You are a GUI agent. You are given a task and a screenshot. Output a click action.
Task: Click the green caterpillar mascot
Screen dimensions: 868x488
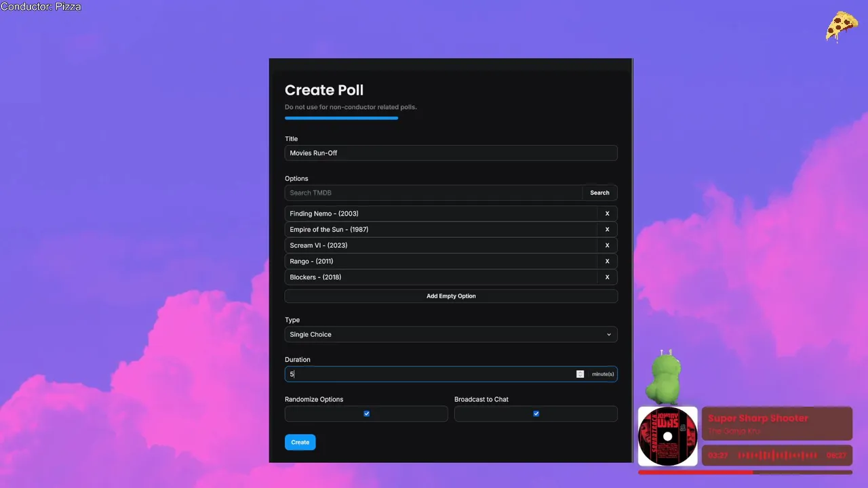click(663, 376)
